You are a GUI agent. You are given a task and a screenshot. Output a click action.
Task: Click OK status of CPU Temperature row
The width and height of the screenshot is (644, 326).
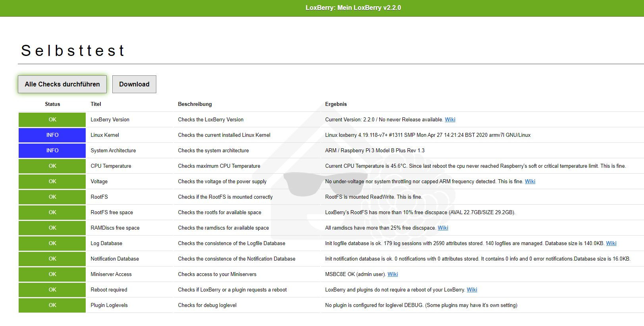coord(52,166)
